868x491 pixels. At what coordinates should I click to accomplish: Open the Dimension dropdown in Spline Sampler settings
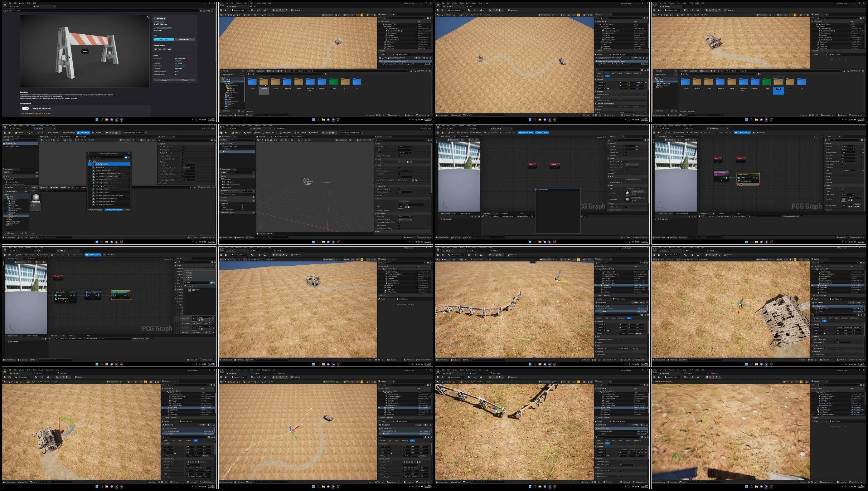(x=848, y=146)
